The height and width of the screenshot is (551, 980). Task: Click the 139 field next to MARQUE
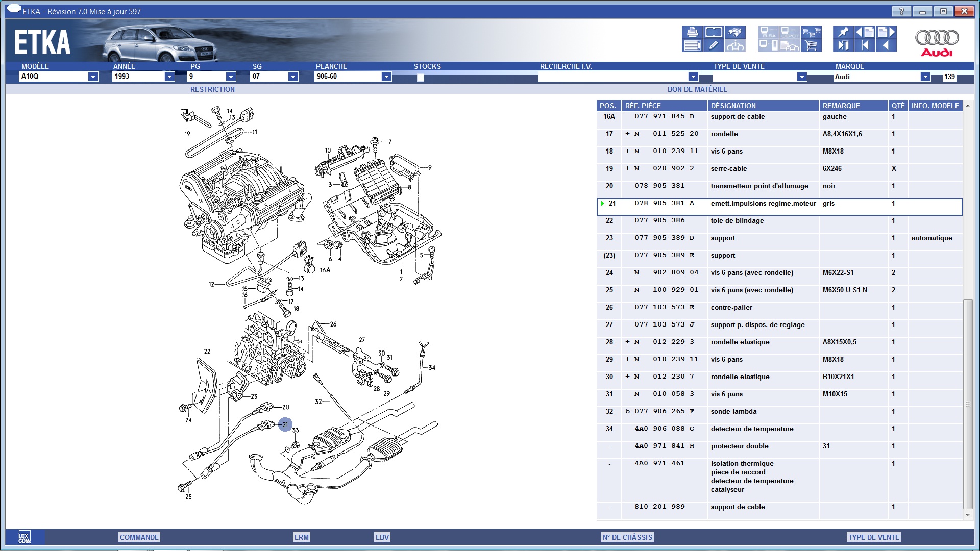(x=949, y=77)
